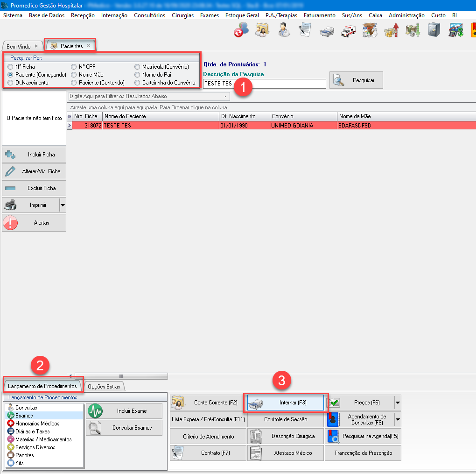Select the Nº Ficha search option
The image size is (476, 474).
11,67
